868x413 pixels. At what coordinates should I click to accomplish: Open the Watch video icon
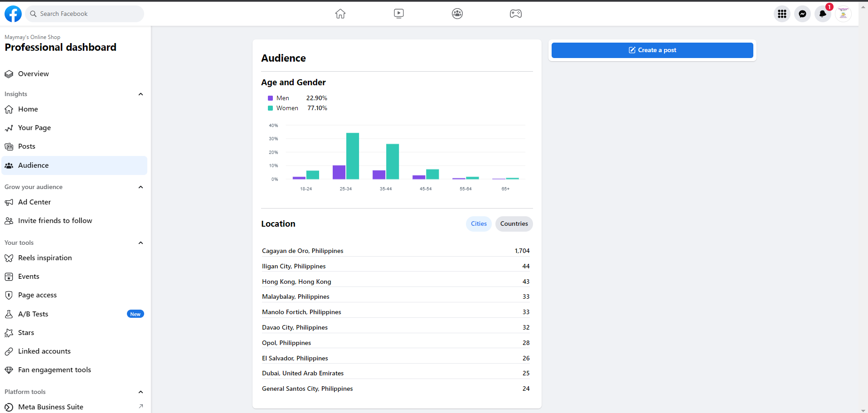pos(399,14)
